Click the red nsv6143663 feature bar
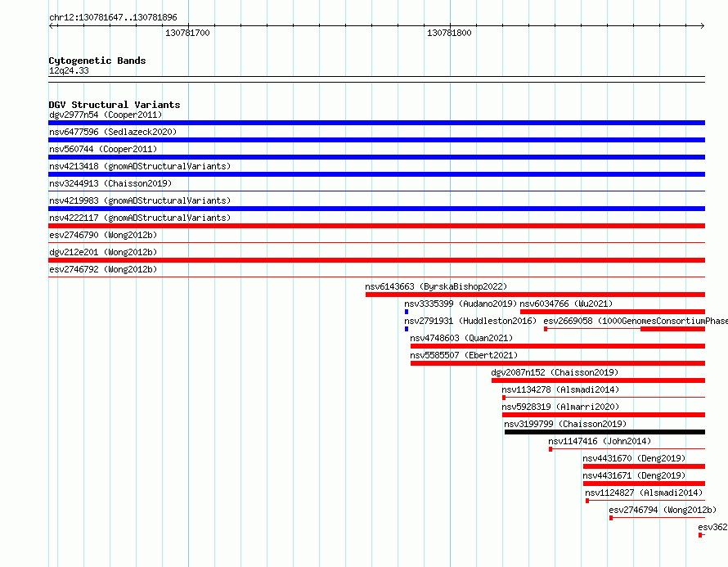 tap(535, 295)
